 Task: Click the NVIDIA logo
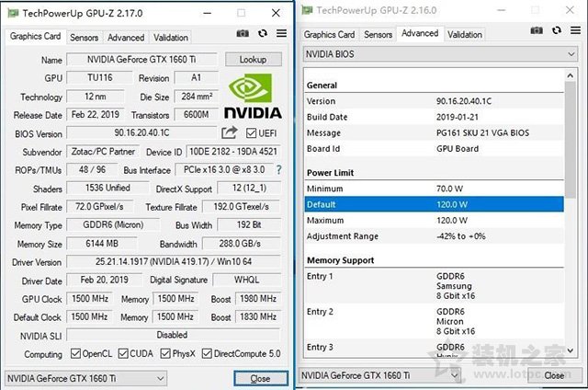click(x=253, y=96)
